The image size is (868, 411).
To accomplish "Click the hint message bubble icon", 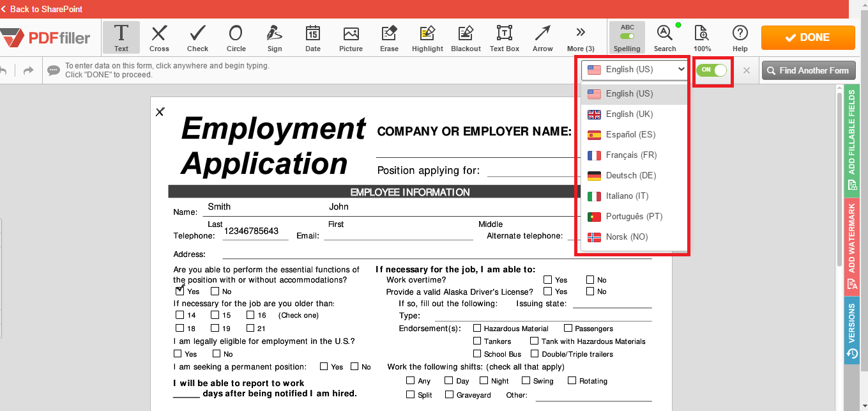I will pyautogui.click(x=54, y=70).
